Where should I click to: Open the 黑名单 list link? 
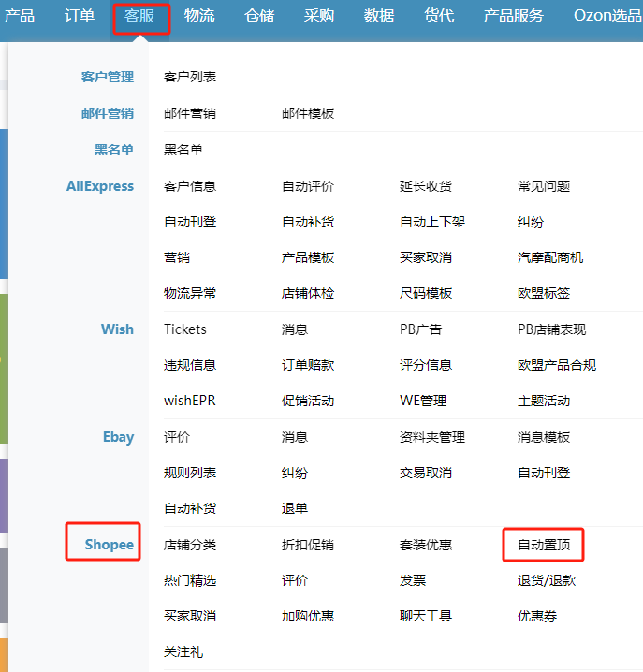(x=183, y=150)
